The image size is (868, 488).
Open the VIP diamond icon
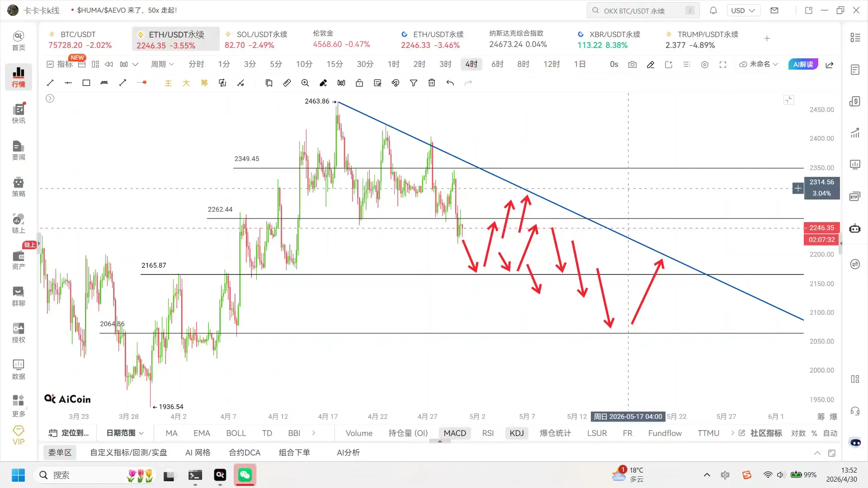tap(19, 436)
